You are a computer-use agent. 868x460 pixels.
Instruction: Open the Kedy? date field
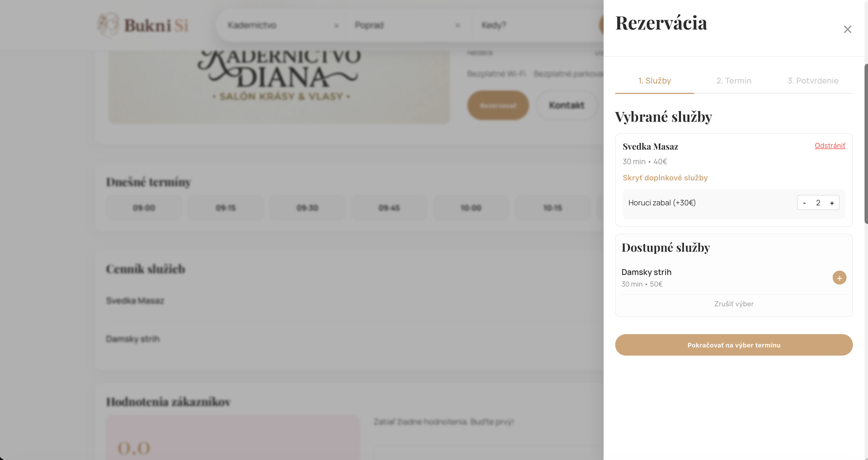pyautogui.click(x=494, y=25)
